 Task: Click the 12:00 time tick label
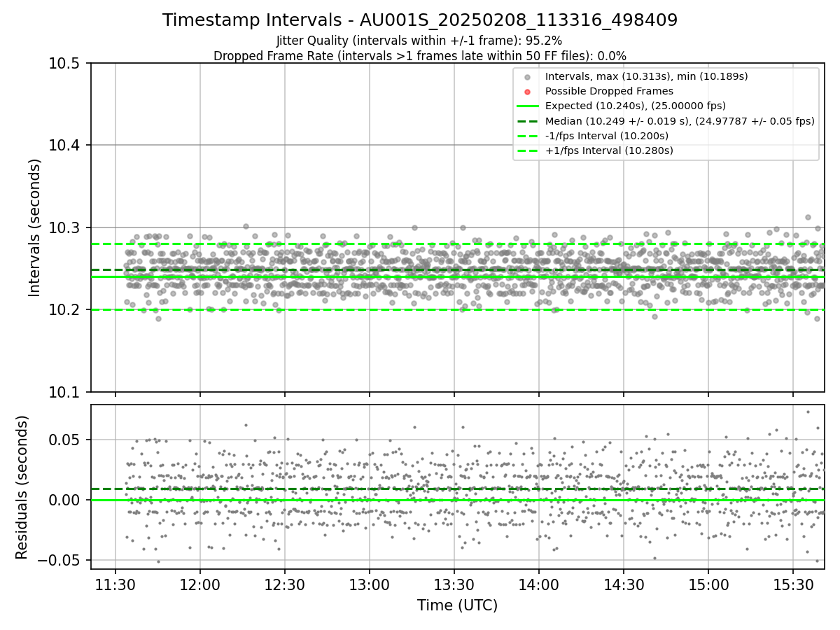pos(200,583)
